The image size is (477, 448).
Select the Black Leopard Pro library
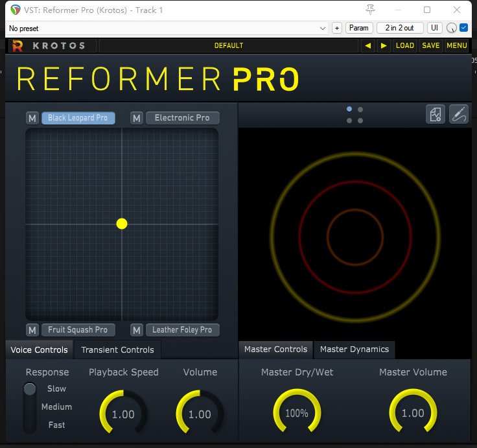[78, 118]
